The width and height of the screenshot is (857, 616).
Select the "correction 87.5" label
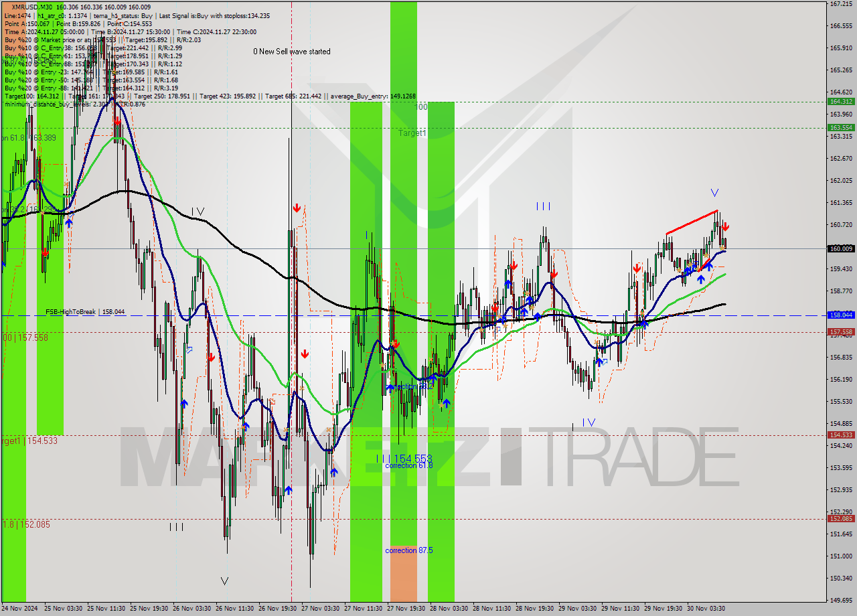(x=409, y=550)
